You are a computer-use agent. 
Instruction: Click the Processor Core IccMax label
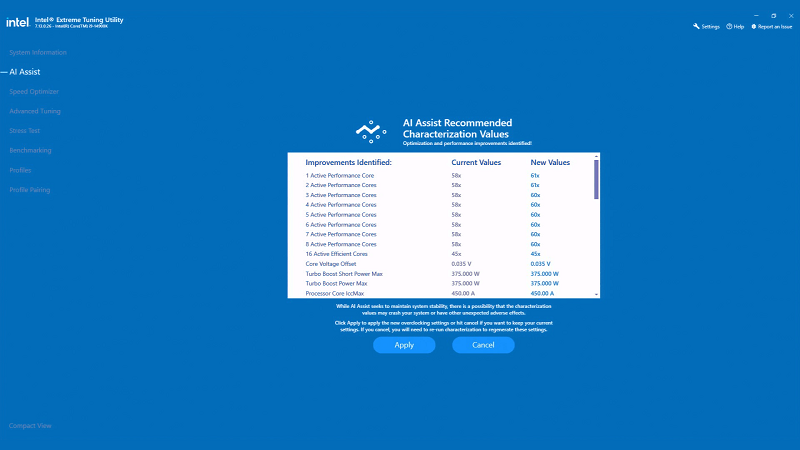pos(335,293)
